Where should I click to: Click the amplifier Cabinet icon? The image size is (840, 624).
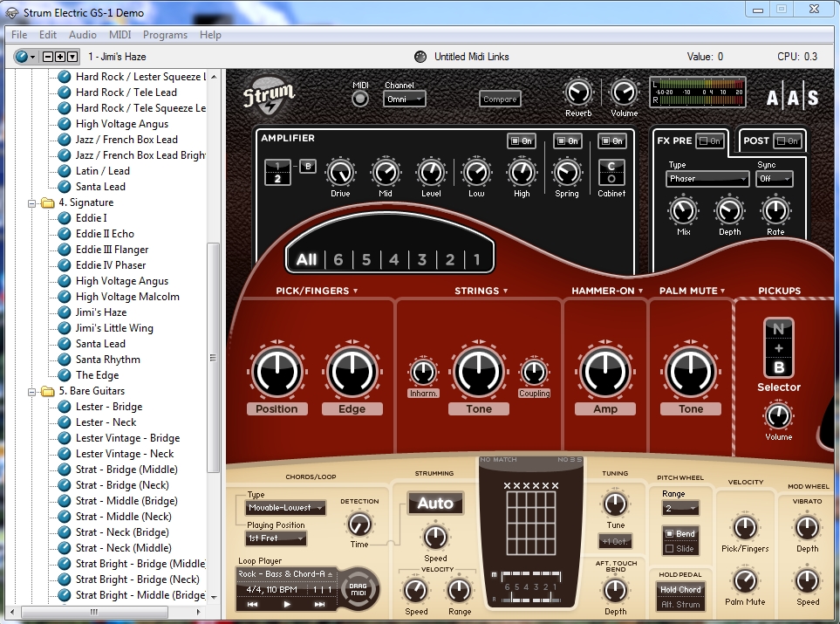point(611,172)
